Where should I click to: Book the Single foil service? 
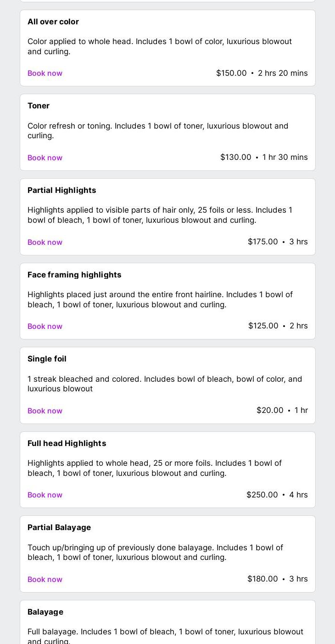coord(45,411)
